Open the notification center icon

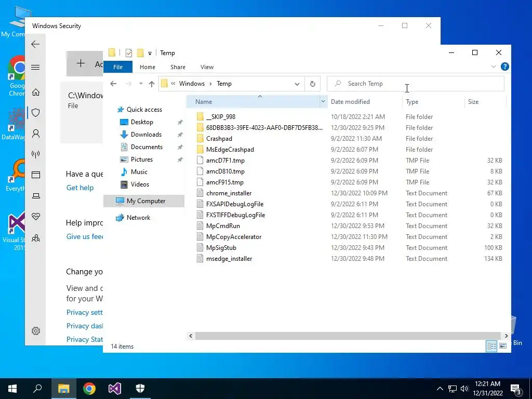pyautogui.click(x=516, y=389)
